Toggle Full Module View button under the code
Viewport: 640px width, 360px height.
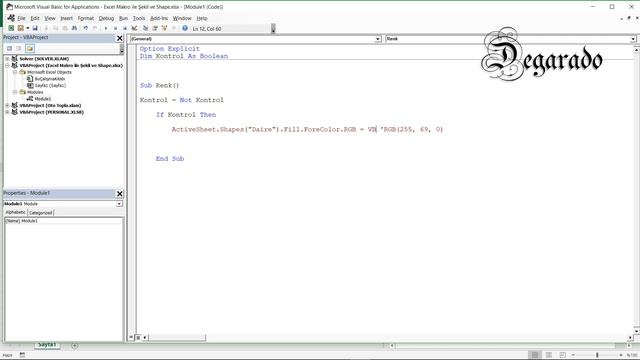tap(138, 338)
